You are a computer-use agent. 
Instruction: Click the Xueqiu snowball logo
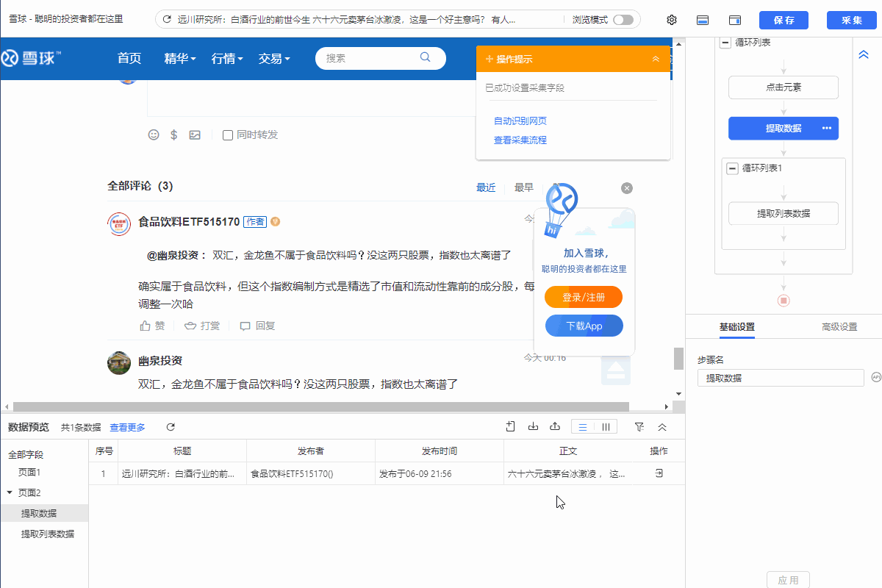(x=31, y=58)
